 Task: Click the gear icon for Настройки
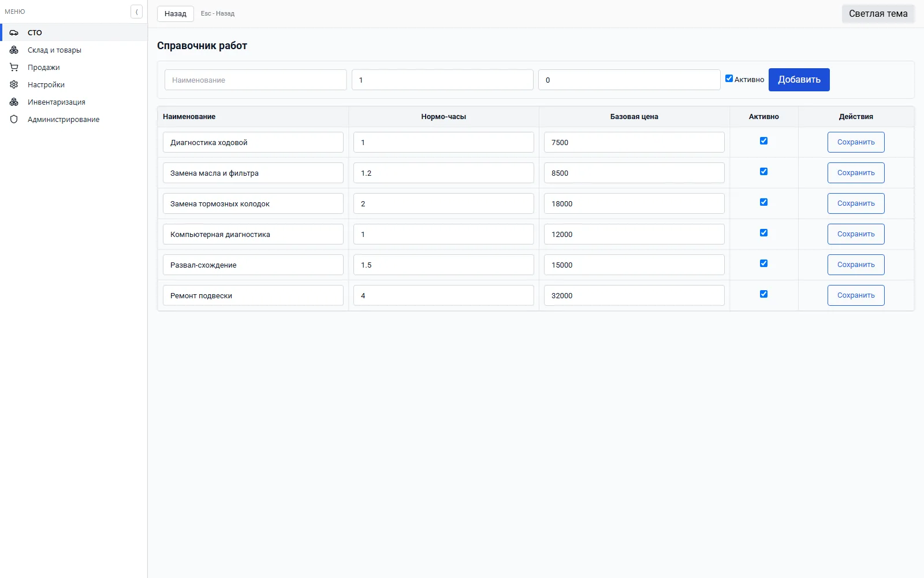pyautogui.click(x=14, y=84)
